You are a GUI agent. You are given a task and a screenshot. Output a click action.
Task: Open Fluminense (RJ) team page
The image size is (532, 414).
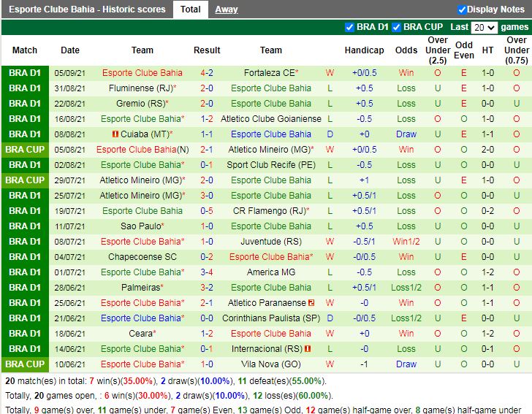(x=139, y=88)
